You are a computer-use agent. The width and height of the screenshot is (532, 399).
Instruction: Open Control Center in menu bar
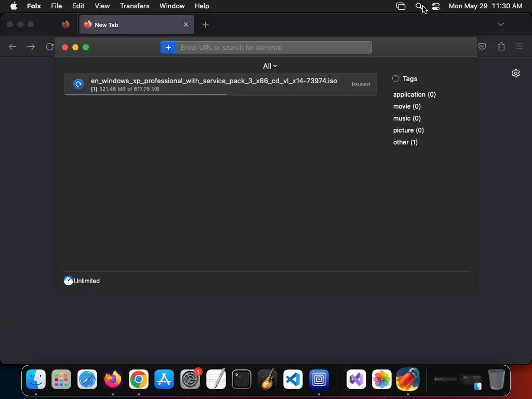click(x=436, y=6)
